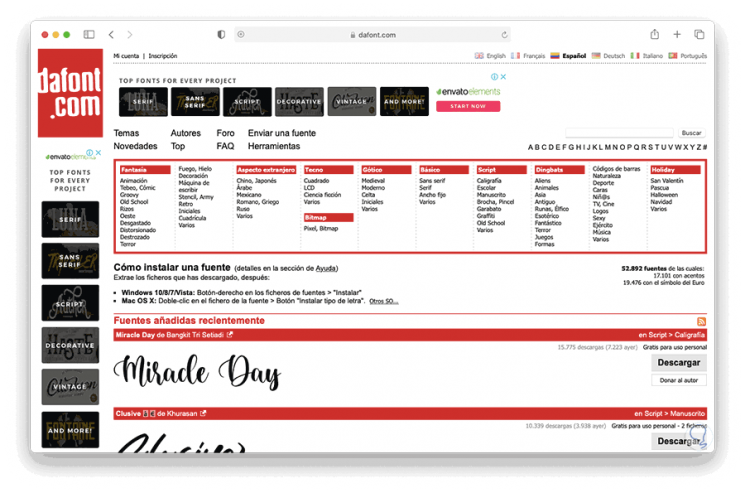Open the Top menu item
The height and width of the screenshot is (493, 745).
coord(178,146)
